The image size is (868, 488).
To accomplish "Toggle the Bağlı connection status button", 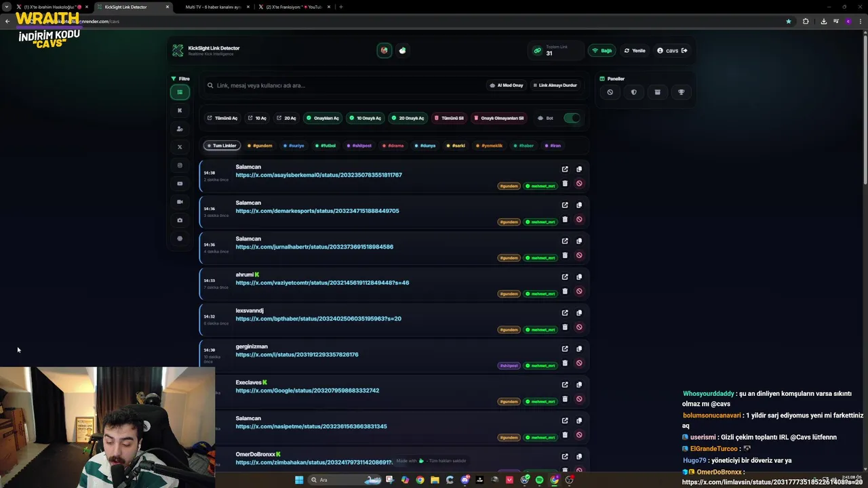I will (x=601, y=50).
